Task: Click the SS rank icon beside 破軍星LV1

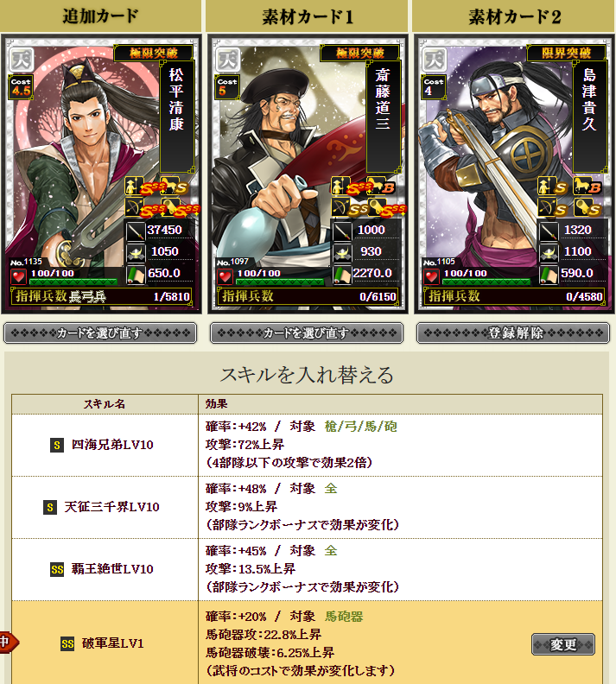Action: pos(67,644)
